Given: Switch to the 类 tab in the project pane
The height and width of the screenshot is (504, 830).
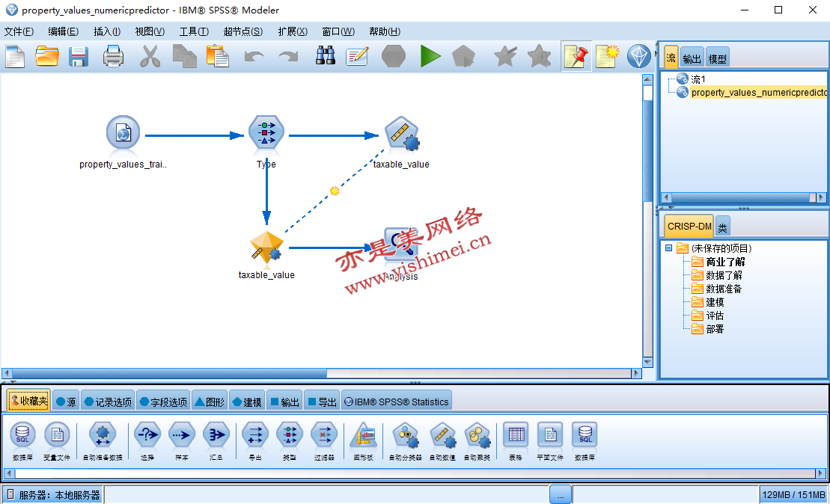Looking at the screenshot, I should point(722,227).
